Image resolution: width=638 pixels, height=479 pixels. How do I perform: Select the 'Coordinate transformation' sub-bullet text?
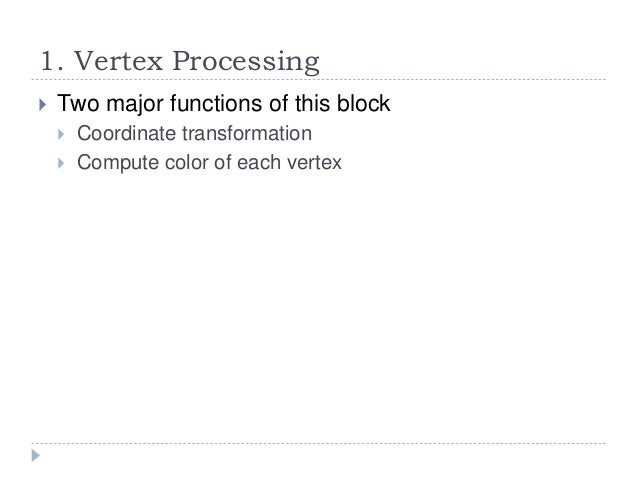click(x=194, y=133)
